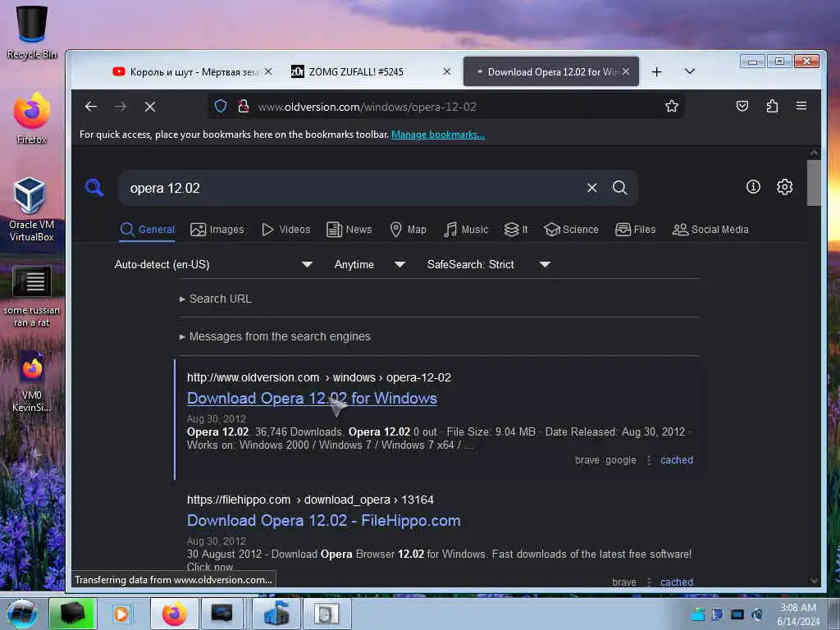840x630 pixels.
Task: Open result options dots next to google
Action: 649,460
